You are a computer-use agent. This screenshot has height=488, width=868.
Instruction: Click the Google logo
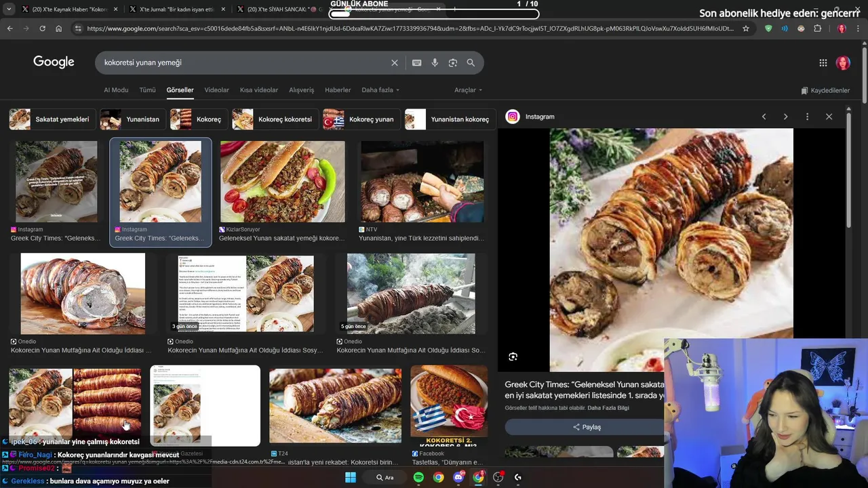coord(54,62)
